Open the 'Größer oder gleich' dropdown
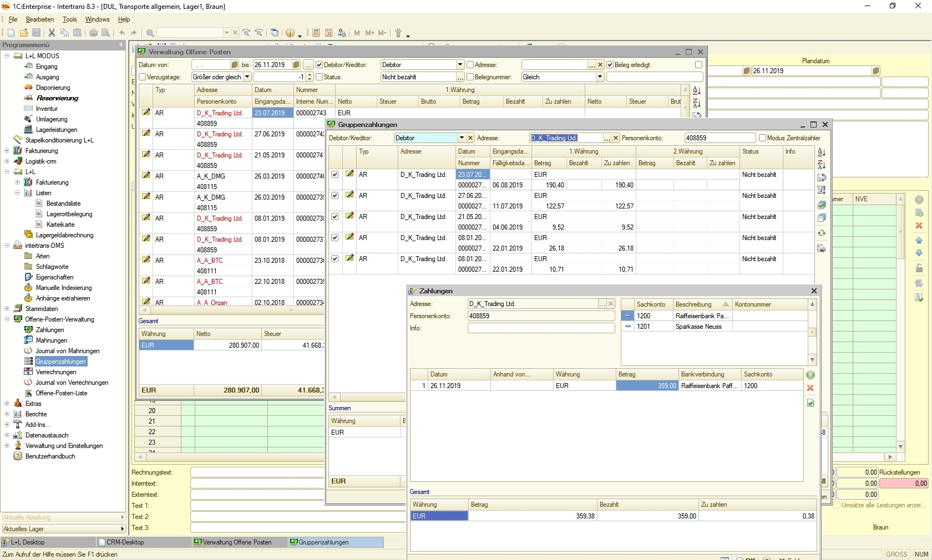 click(247, 77)
